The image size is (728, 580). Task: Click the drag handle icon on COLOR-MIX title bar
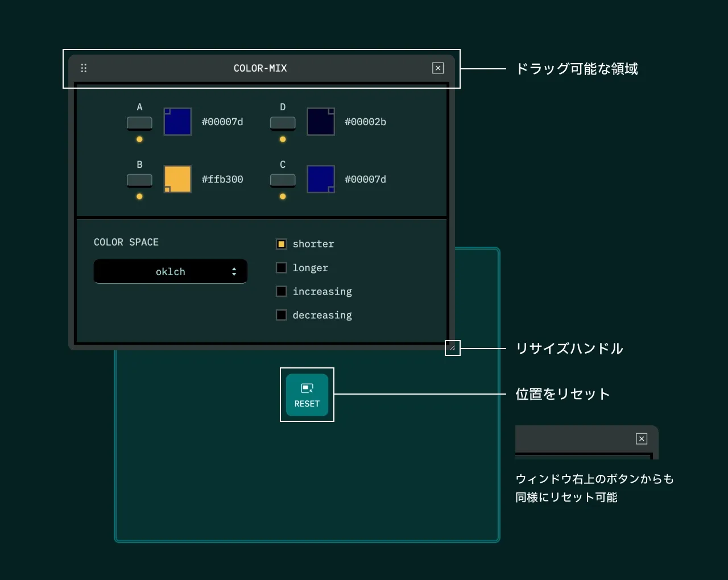(84, 68)
